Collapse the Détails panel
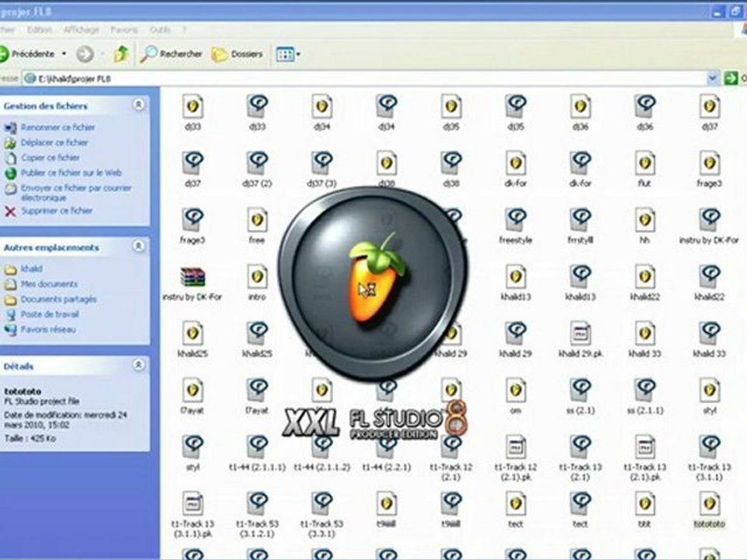Screen dimensions: 747x560 [x=139, y=366]
